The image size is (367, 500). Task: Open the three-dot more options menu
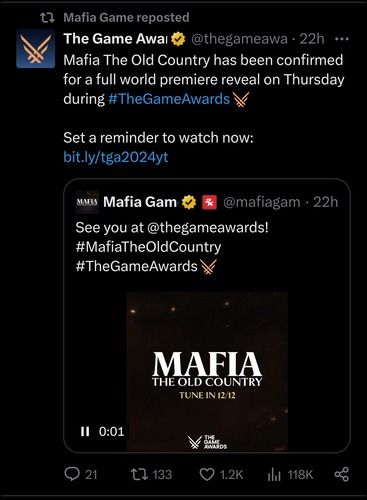coord(342,39)
